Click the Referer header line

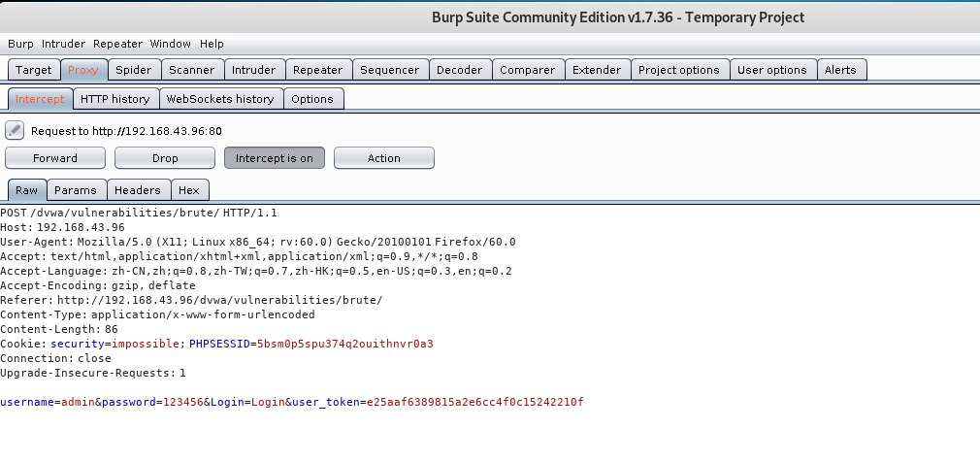191,300
